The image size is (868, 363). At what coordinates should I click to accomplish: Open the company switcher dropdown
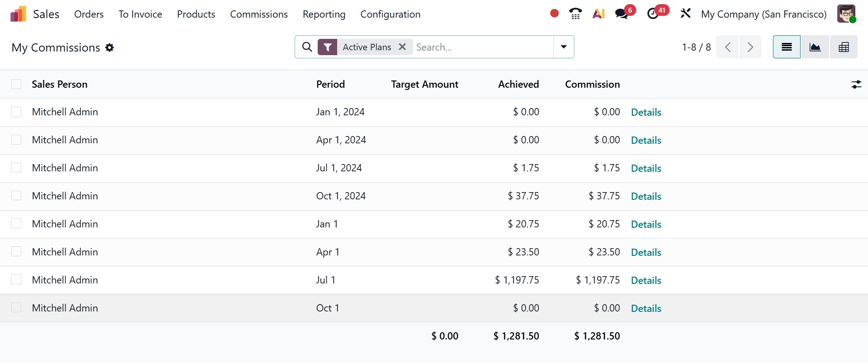click(x=763, y=14)
